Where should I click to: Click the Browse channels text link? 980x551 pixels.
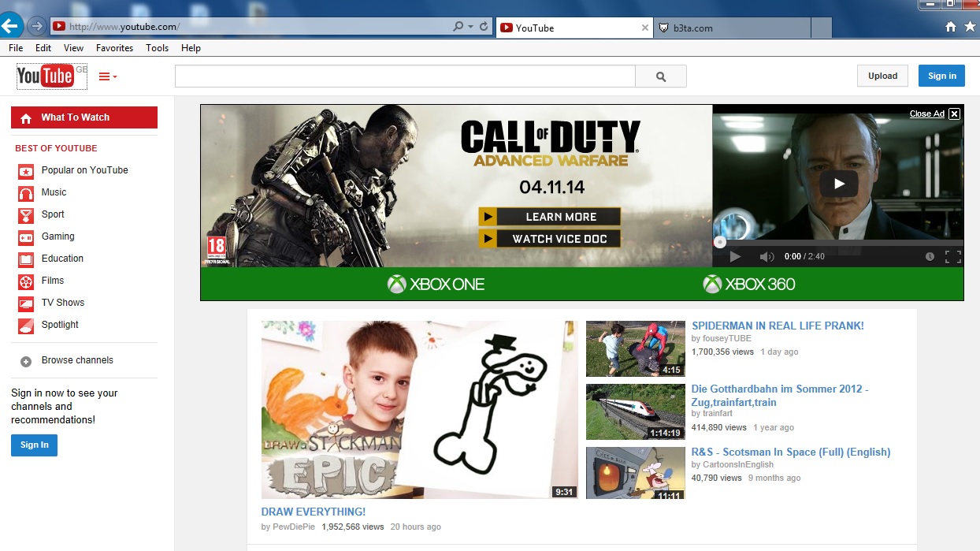(x=77, y=360)
